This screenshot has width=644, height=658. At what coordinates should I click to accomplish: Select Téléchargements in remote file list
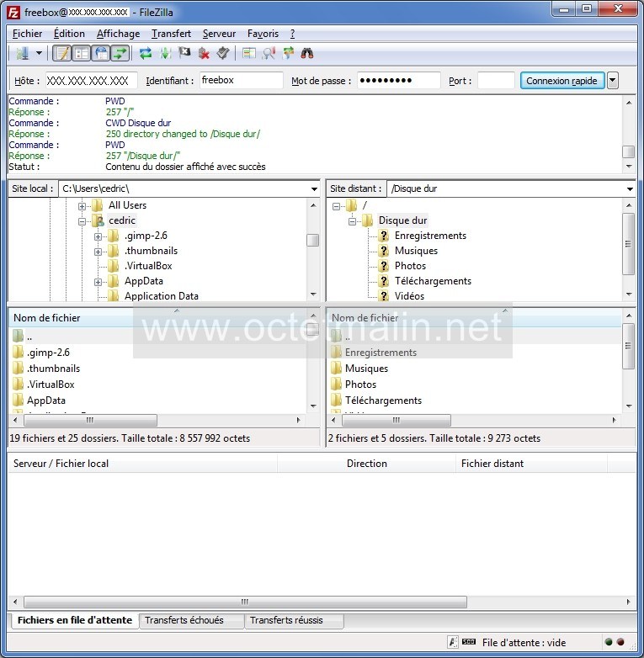tap(383, 401)
